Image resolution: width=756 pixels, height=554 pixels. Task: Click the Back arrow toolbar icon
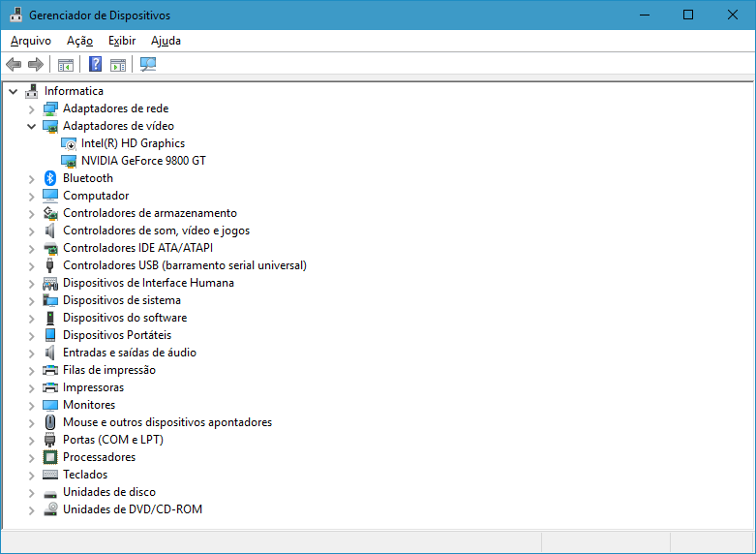[x=14, y=64]
